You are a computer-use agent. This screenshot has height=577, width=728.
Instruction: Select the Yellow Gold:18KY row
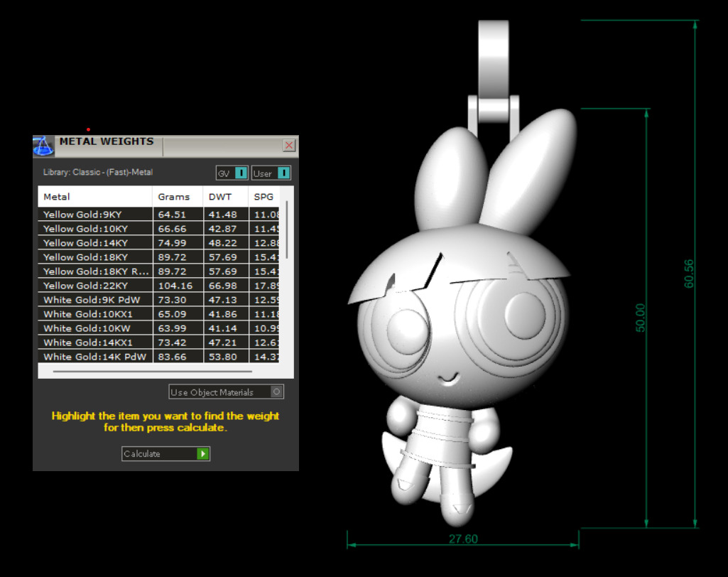[158, 257]
